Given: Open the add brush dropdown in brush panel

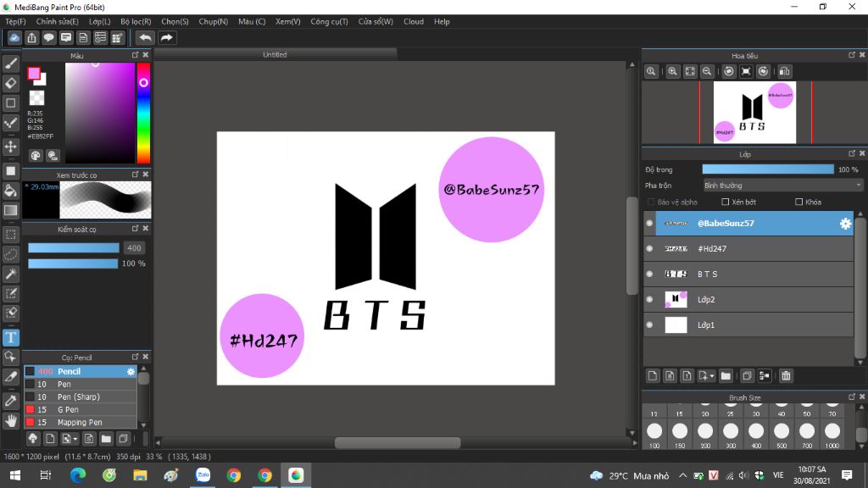Looking at the screenshot, I should point(75,440).
